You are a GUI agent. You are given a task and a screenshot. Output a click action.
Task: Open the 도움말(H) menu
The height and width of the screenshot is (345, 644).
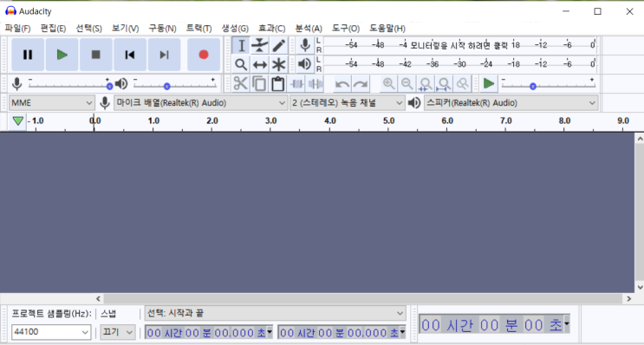pyautogui.click(x=387, y=29)
